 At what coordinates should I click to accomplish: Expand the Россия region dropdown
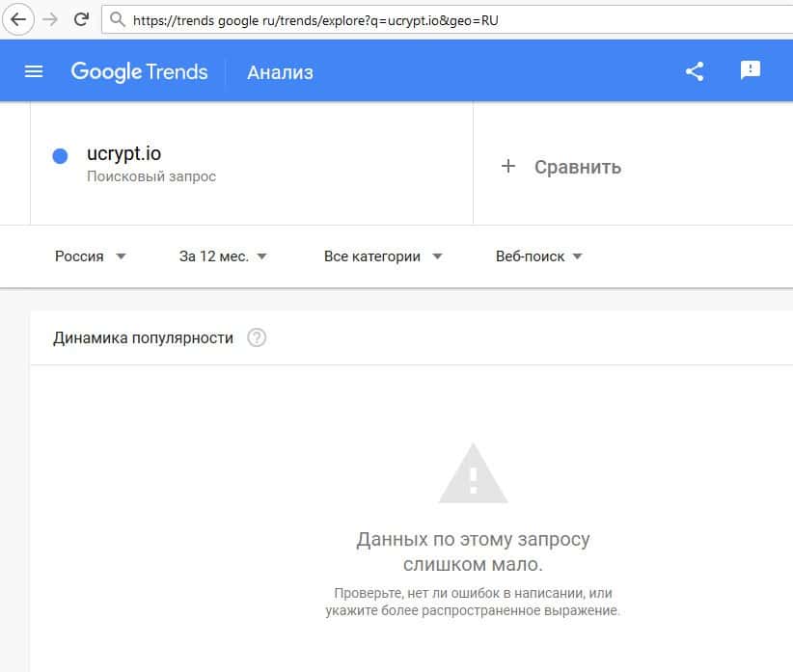coord(90,256)
